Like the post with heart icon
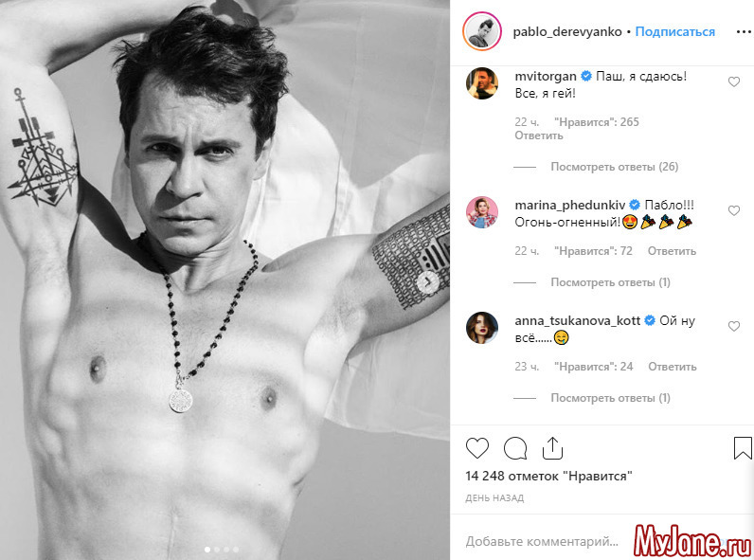 click(x=477, y=448)
